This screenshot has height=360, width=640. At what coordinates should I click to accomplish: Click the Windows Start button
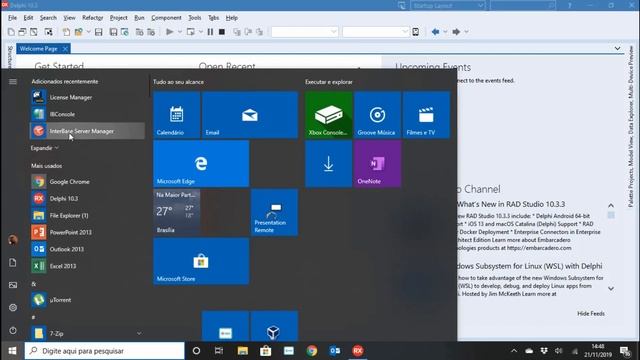point(12,351)
